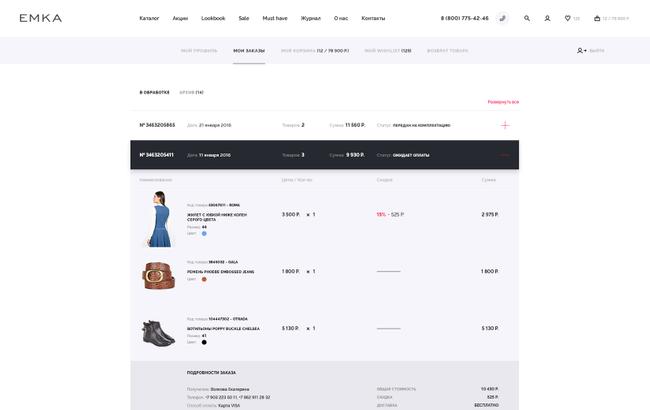Click the black color swatch of boots

tap(204, 342)
